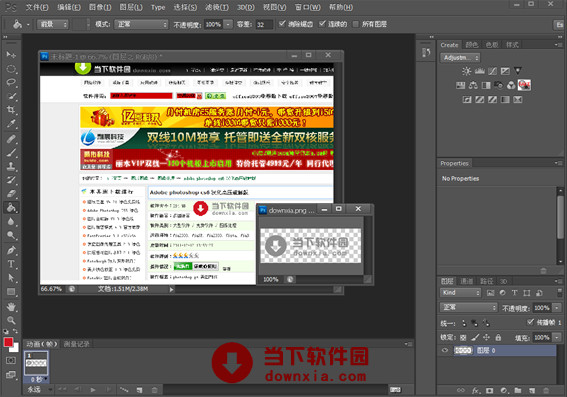Open the fill source dropdown in options bar

(52, 24)
